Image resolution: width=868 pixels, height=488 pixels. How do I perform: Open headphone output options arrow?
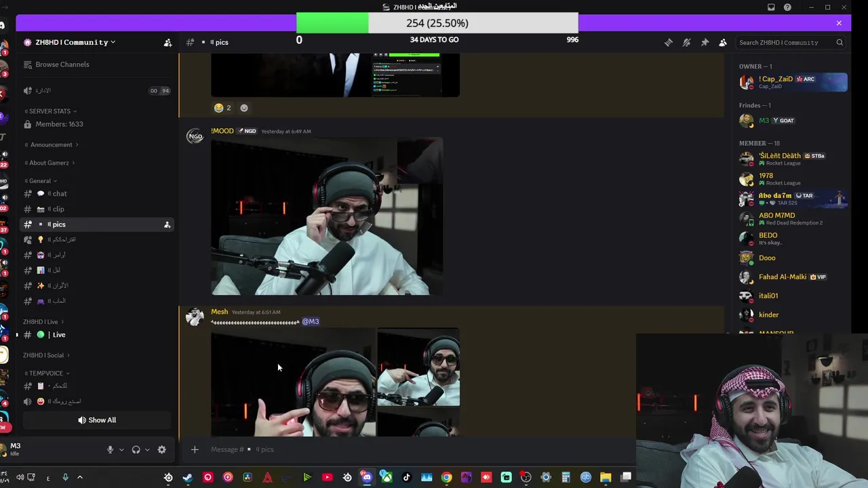[147, 449]
